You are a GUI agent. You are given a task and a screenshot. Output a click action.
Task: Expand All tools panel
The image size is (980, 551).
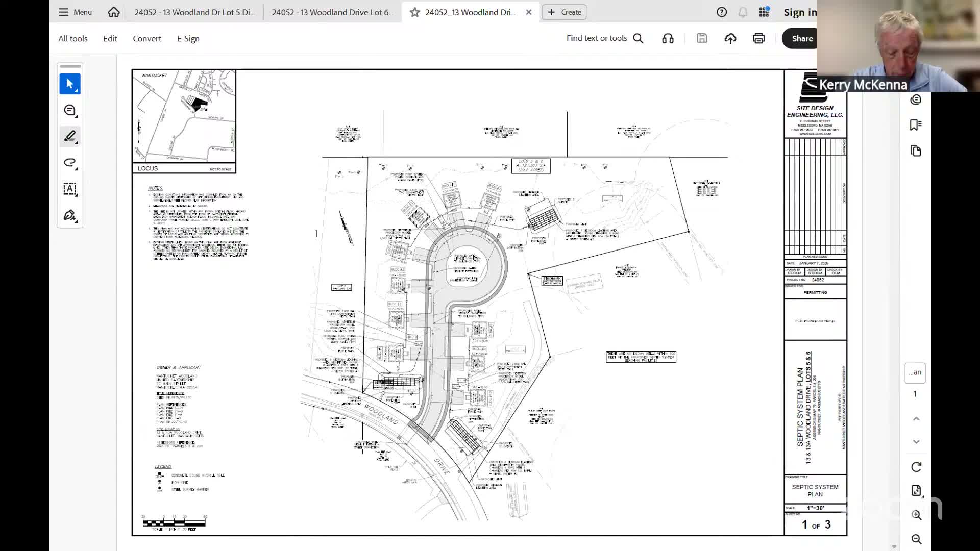click(x=72, y=38)
